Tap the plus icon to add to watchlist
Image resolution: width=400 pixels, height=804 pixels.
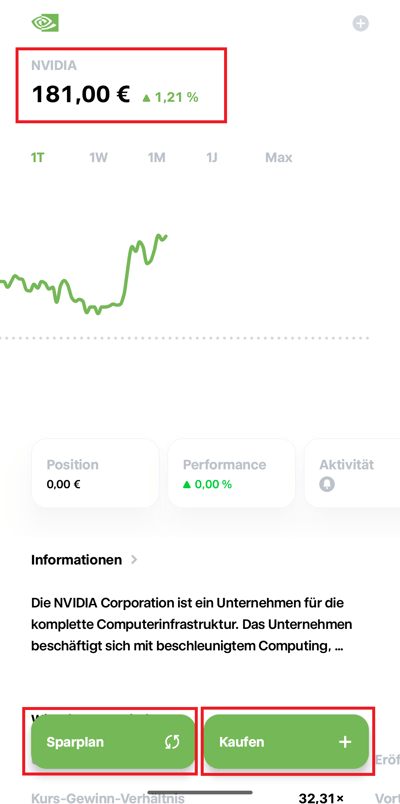click(361, 23)
